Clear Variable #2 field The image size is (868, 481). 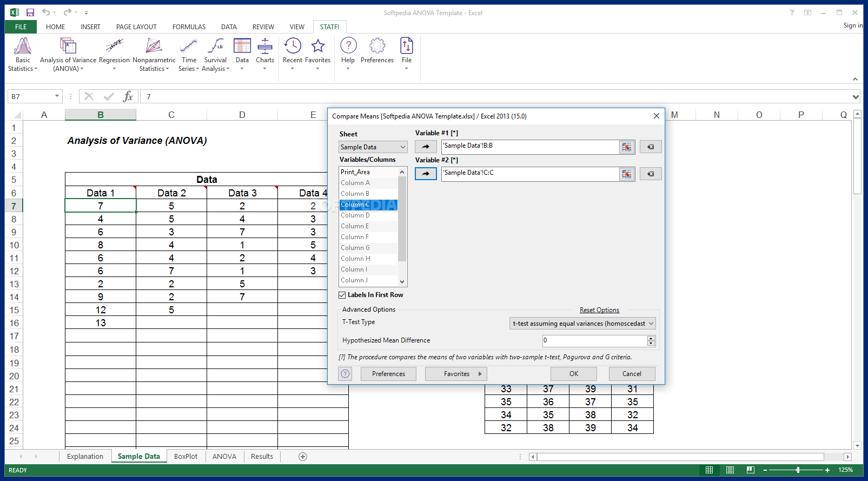tap(651, 174)
